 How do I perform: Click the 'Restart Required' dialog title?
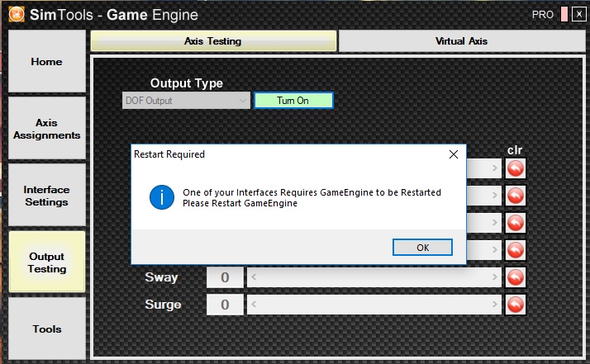[169, 154]
